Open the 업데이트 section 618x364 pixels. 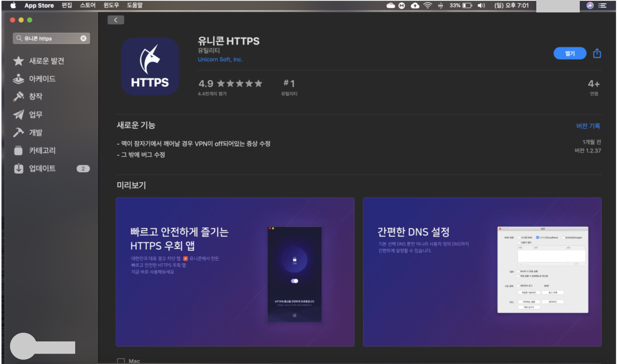(42, 169)
